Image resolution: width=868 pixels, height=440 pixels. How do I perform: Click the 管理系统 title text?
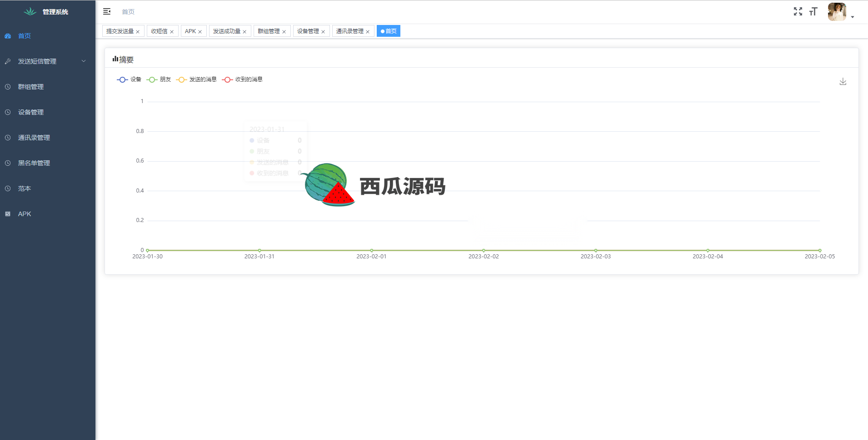tap(55, 12)
